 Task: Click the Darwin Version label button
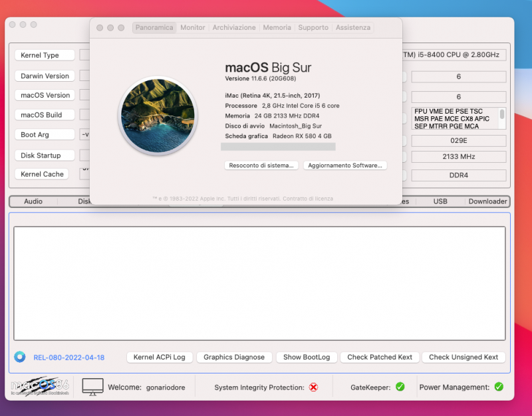(45, 76)
